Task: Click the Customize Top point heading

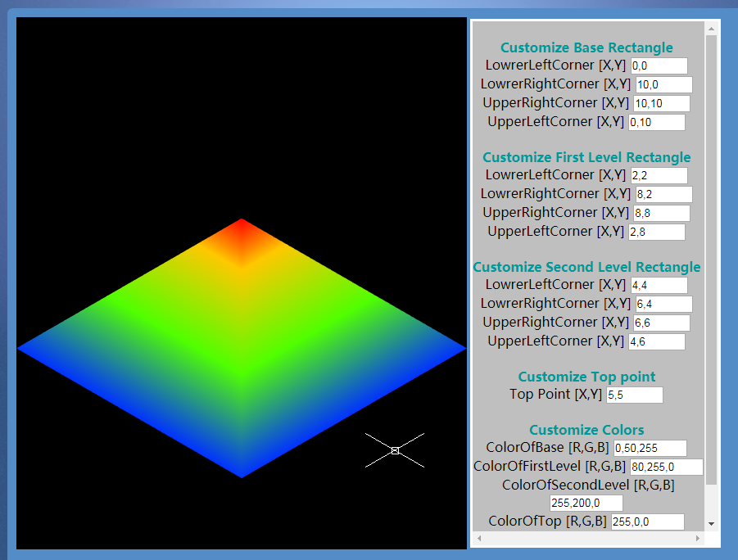Action: pos(586,377)
